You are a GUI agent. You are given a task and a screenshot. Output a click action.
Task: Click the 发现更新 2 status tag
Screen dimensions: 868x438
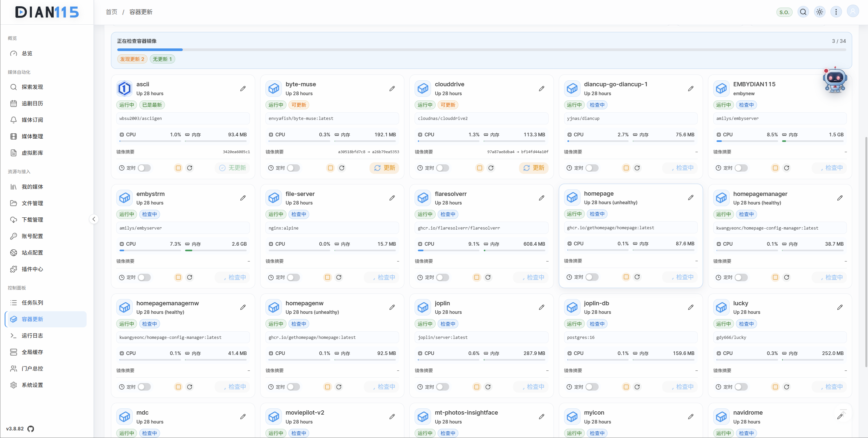coord(132,59)
